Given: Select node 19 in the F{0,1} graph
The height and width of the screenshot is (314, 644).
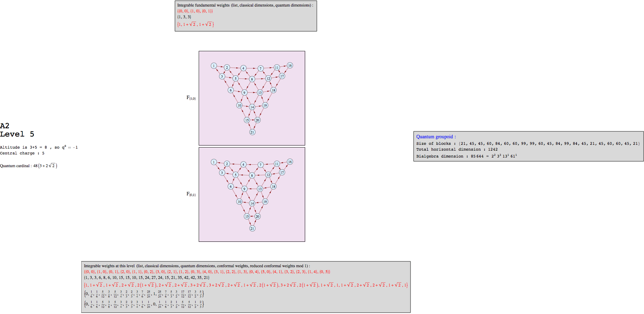Looking at the screenshot, I should pyautogui.click(x=265, y=202).
